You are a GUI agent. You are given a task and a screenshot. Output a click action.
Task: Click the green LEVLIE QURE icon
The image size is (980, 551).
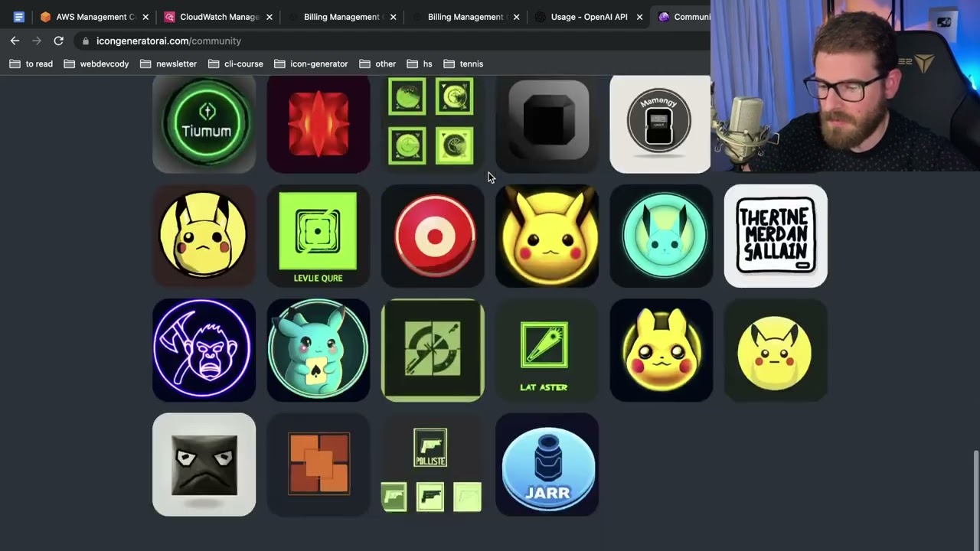[x=318, y=236]
